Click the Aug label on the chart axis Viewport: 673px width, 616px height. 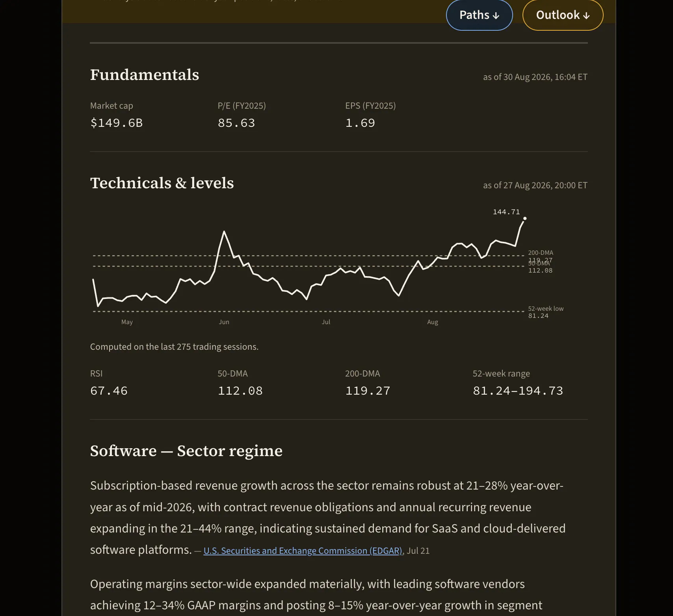[x=433, y=322]
